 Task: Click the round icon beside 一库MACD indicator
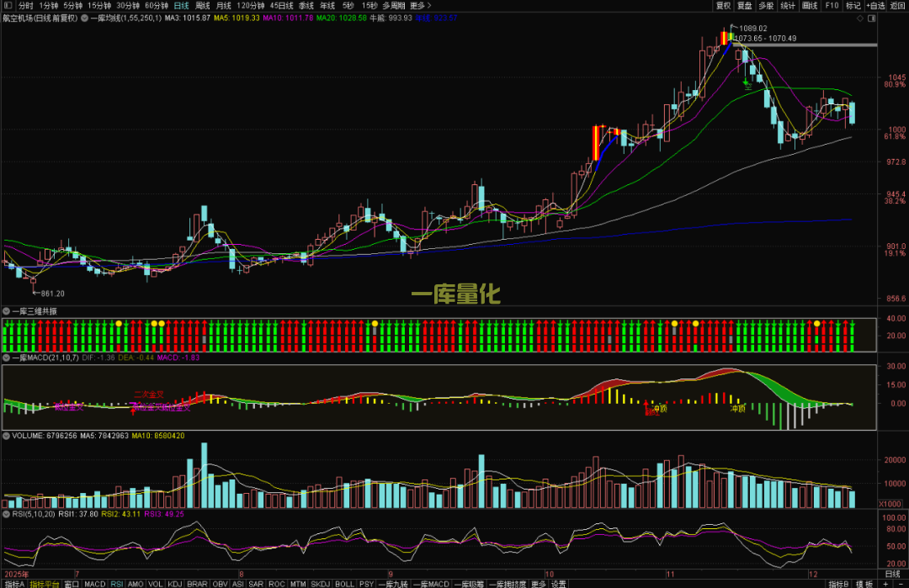(6, 358)
